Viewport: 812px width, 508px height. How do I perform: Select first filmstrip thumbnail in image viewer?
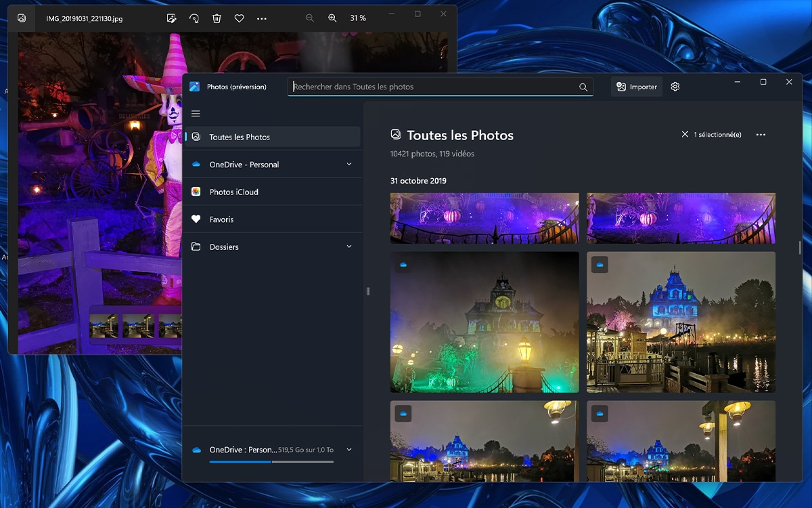pos(104,326)
